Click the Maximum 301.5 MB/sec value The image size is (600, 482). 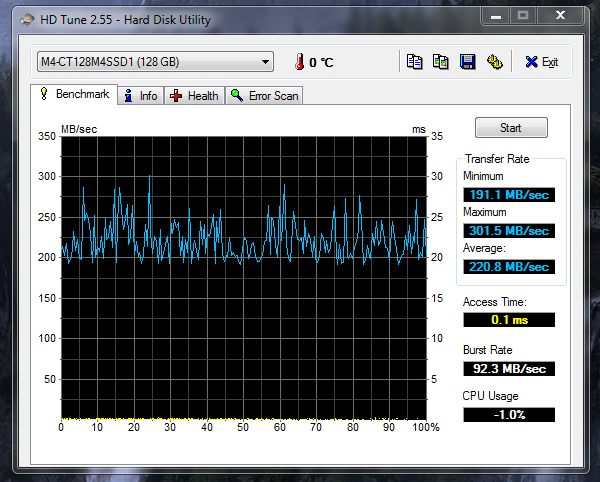509,231
